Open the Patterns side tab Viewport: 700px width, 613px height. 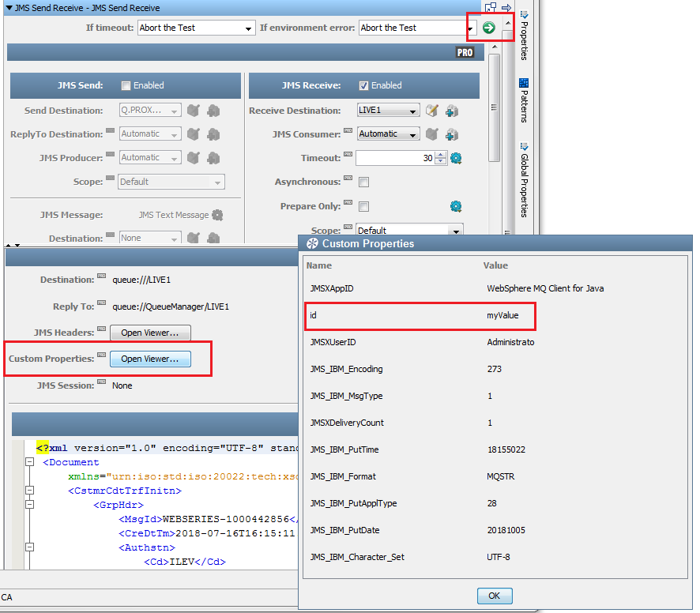click(524, 101)
